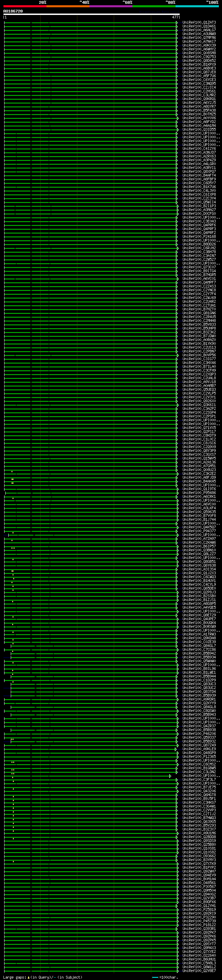Open hit UniRef100_Q1I9T6
222x980 pixels.
tap(199, 489)
